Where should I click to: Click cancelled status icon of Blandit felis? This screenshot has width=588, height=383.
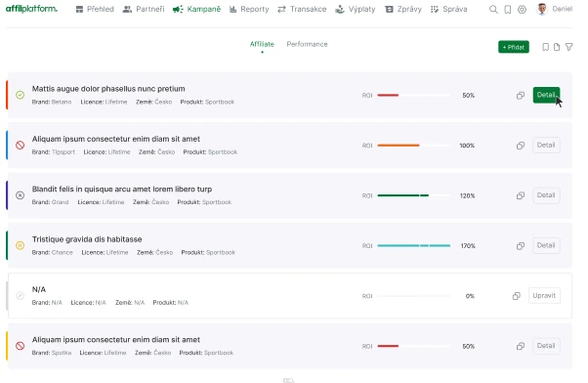click(21, 195)
